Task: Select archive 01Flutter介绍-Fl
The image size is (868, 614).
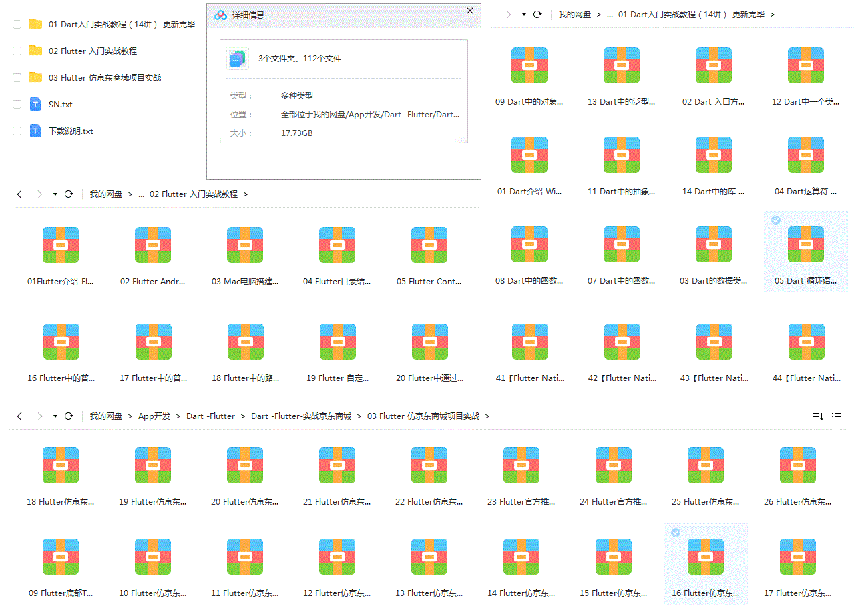Action: 61,245
